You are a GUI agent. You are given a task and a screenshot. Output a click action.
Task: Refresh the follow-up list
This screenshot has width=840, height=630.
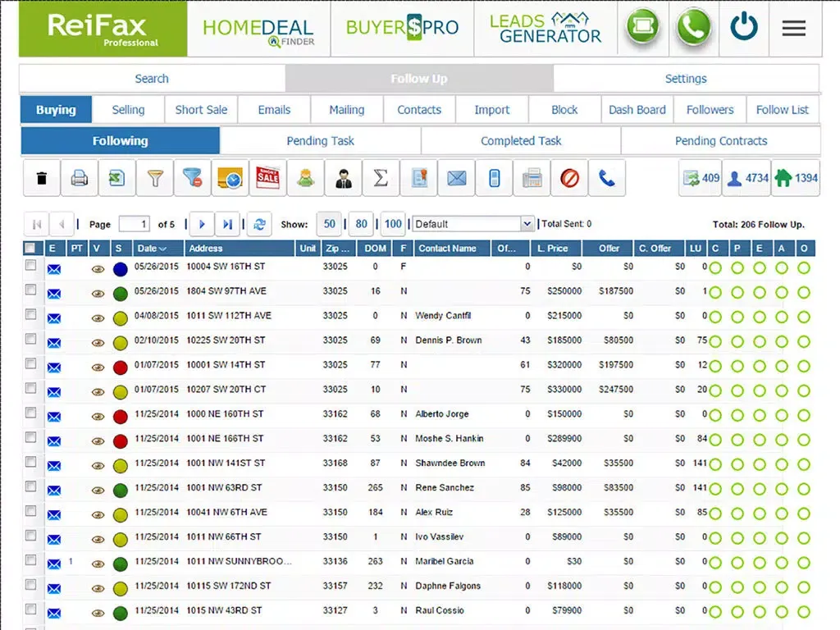[x=259, y=224]
